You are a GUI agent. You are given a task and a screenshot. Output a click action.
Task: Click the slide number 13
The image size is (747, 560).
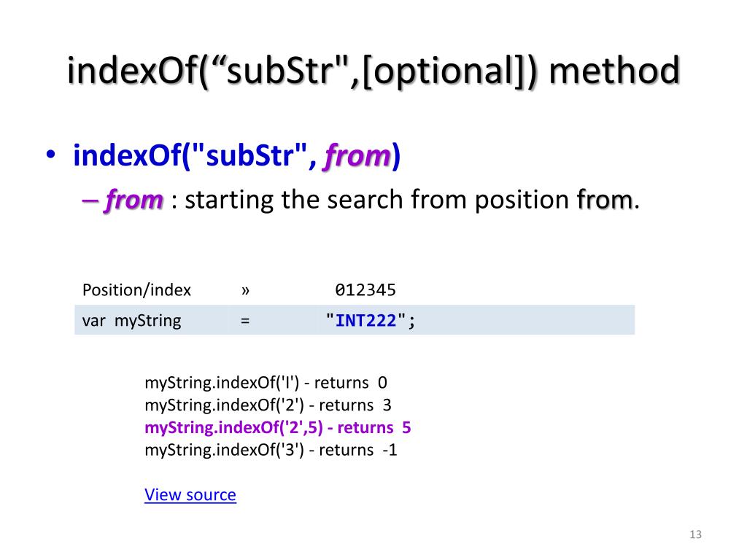[695, 534]
